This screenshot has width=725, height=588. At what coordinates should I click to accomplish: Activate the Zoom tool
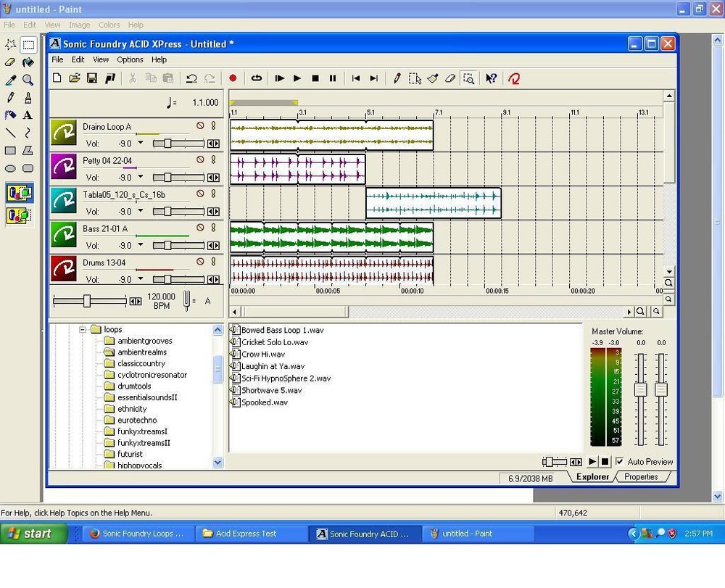click(x=469, y=78)
